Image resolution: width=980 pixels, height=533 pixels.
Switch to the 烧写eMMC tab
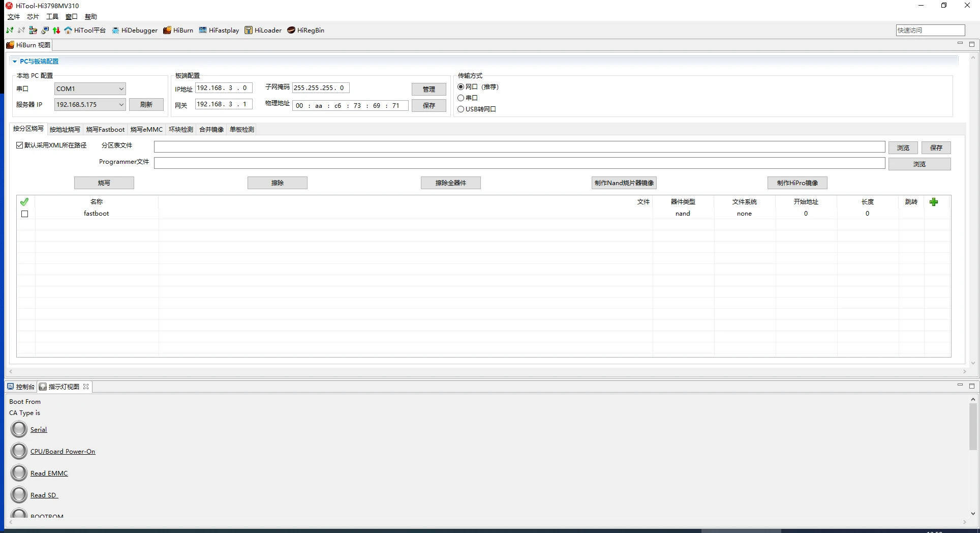(x=146, y=130)
